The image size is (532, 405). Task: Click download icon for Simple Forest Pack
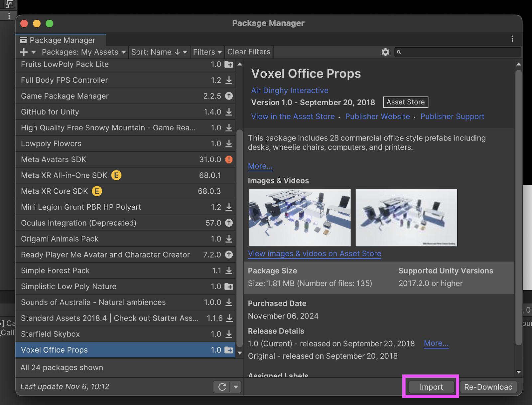coord(229,271)
